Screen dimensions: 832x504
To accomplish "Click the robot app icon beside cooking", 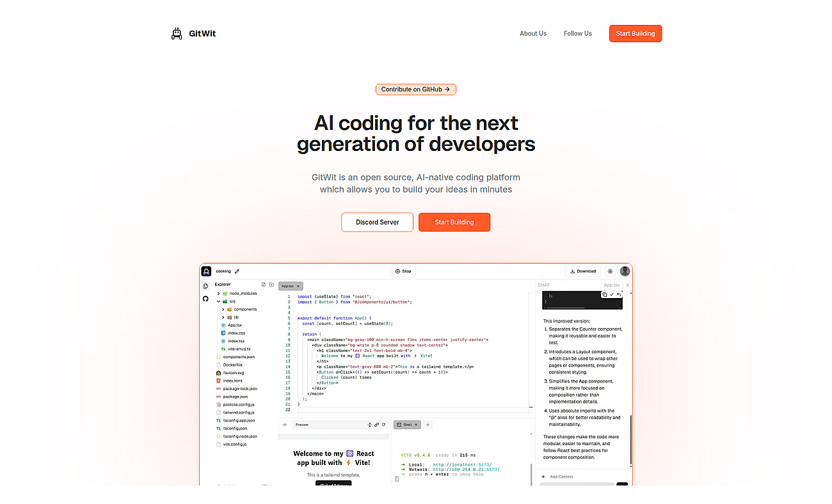I will pyautogui.click(x=206, y=271).
